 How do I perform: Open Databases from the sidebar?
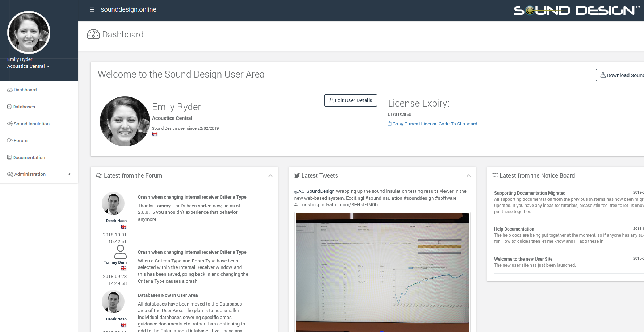24,107
